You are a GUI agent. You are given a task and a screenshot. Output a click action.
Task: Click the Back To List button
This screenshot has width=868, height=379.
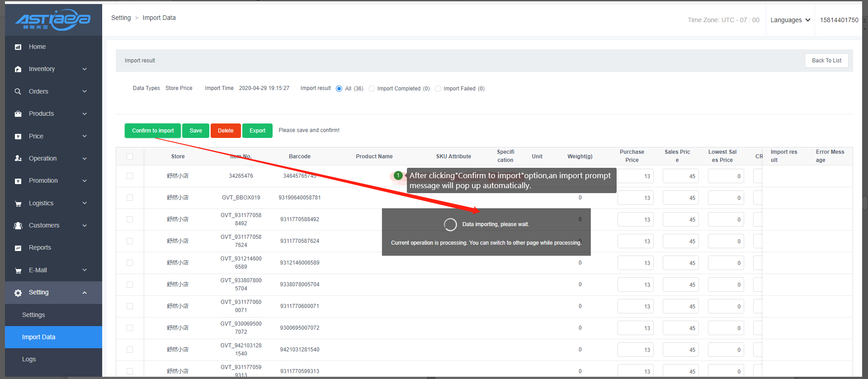tap(826, 61)
